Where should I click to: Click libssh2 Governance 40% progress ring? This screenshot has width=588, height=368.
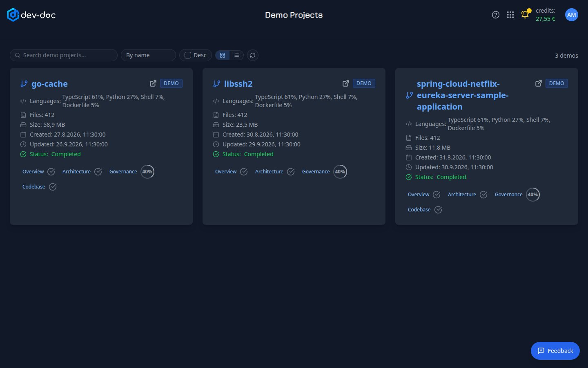click(x=340, y=172)
